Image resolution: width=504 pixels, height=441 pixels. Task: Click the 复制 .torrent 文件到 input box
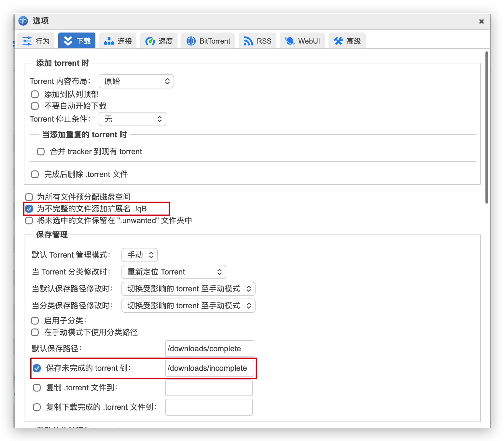pos(209,388)
